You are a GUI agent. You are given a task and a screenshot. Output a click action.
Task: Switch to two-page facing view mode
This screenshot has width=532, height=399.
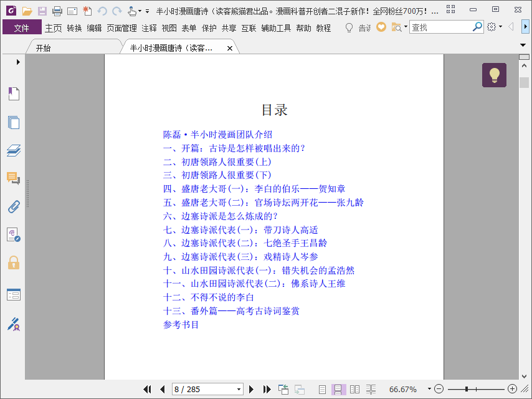pos(354,390)
